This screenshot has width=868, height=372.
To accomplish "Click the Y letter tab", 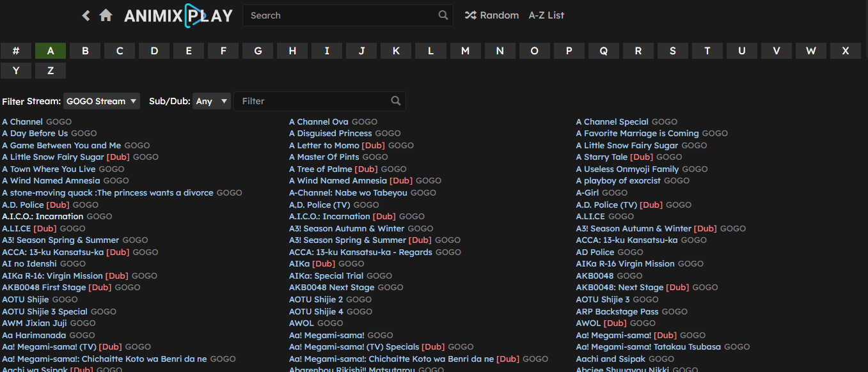I will tap(16, 70).
